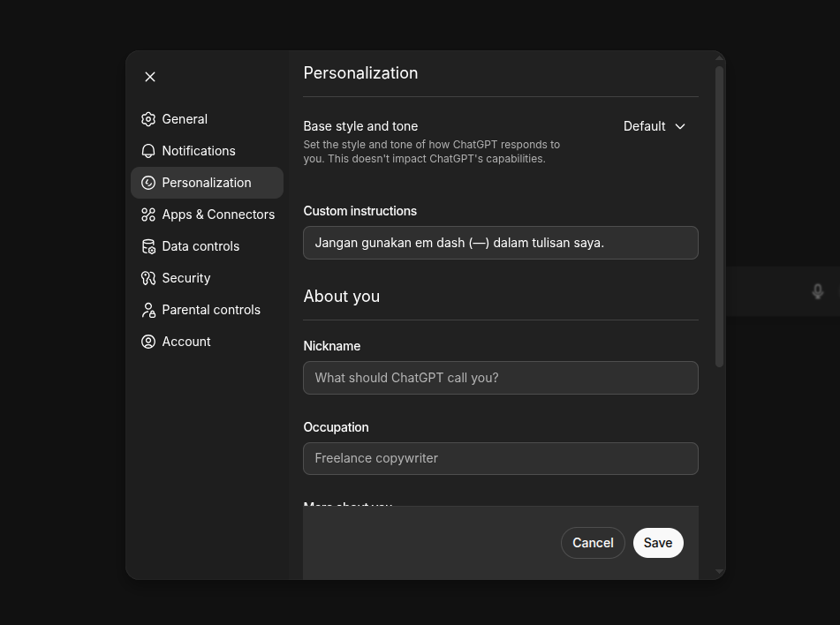The width and height of the screenshot is (840, 625).
Task: Click the Parental controls person icon
Action: pos(148,310)
